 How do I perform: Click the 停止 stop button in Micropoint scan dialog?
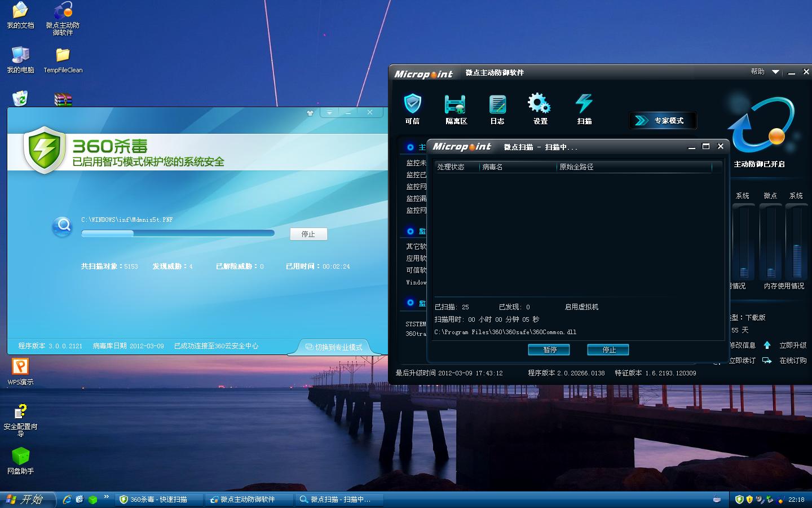click(x=608, y=350)
